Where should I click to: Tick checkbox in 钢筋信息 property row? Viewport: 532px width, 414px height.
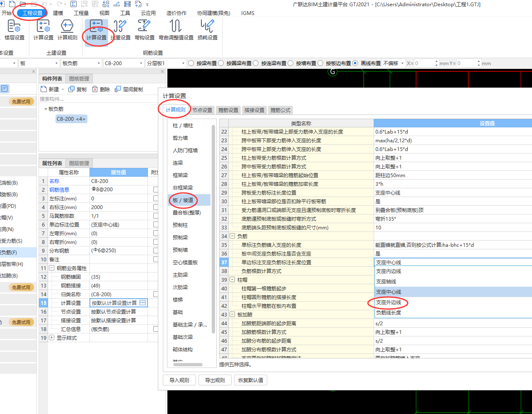pyautogui.click(x=156, y=190)
